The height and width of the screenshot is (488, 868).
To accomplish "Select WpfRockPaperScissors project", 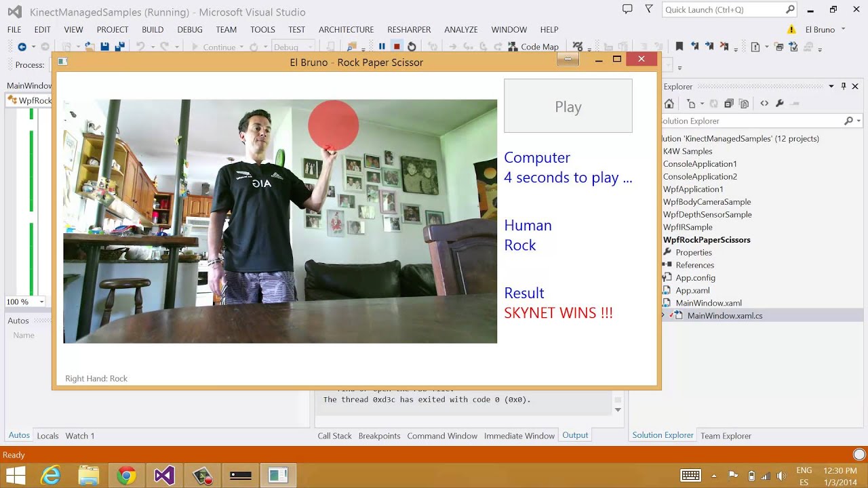I will pos(707,240).
